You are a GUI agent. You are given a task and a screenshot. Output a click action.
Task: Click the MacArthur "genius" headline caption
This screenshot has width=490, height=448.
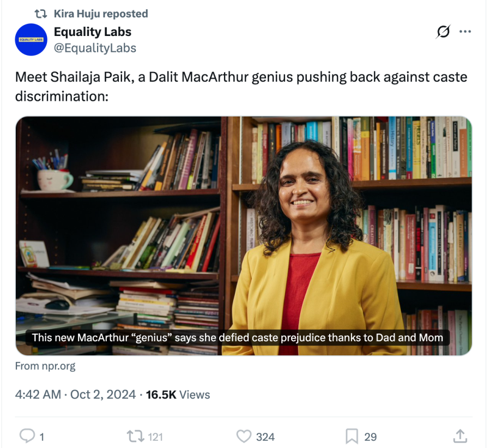(x=237, y=337)
